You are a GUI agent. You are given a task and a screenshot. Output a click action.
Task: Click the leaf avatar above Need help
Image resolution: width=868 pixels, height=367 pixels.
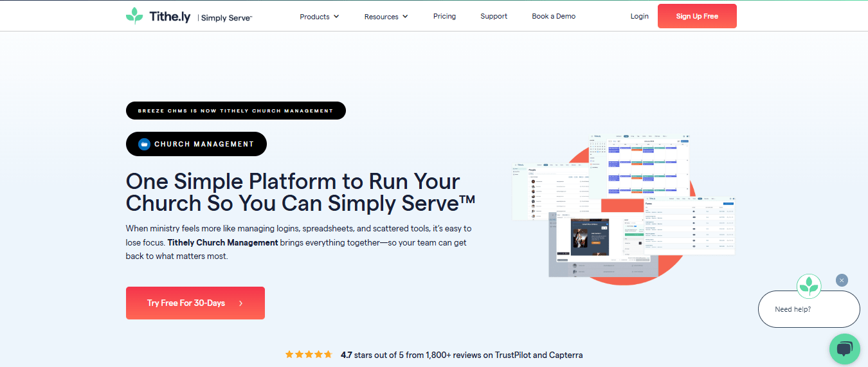(x=809, y=286)
